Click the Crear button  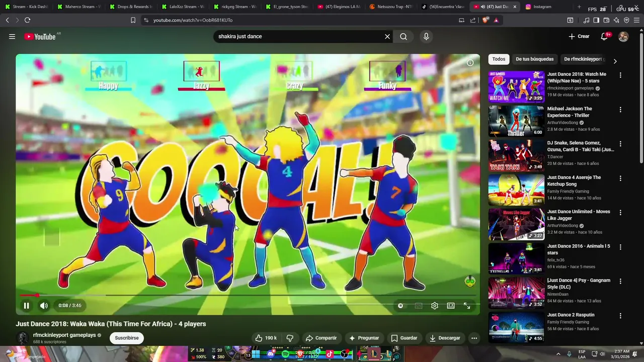579,36
